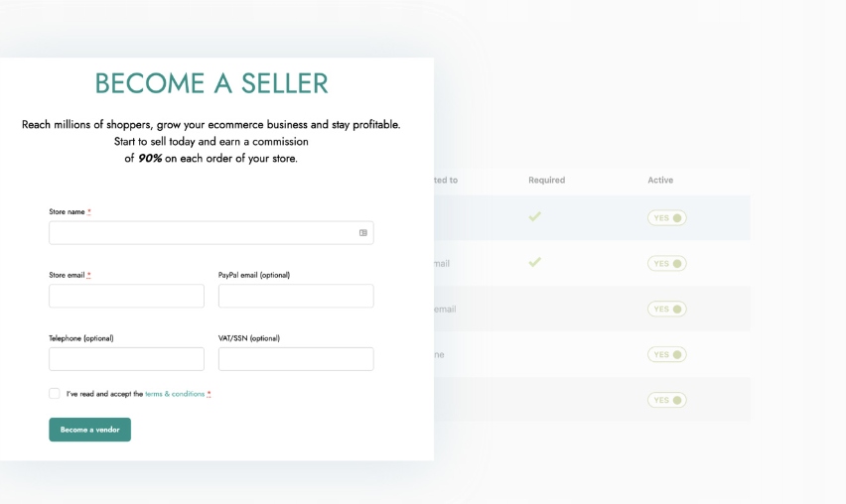Click the autofill icon in Store name field
The width and height of the screenshot is (846, 504).
coord(363,233)
